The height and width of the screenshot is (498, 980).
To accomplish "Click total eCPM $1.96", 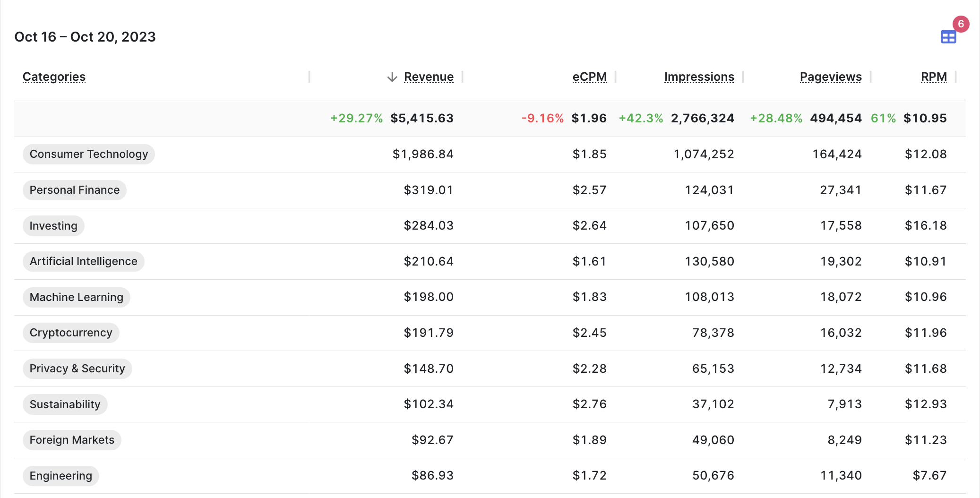I will 589,118.
